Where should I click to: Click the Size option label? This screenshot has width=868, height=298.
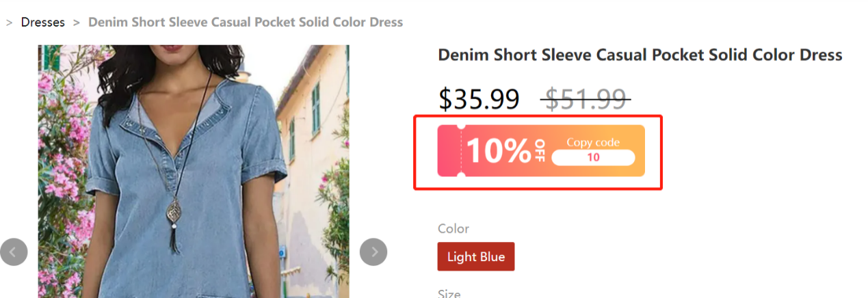pos(449,294)
